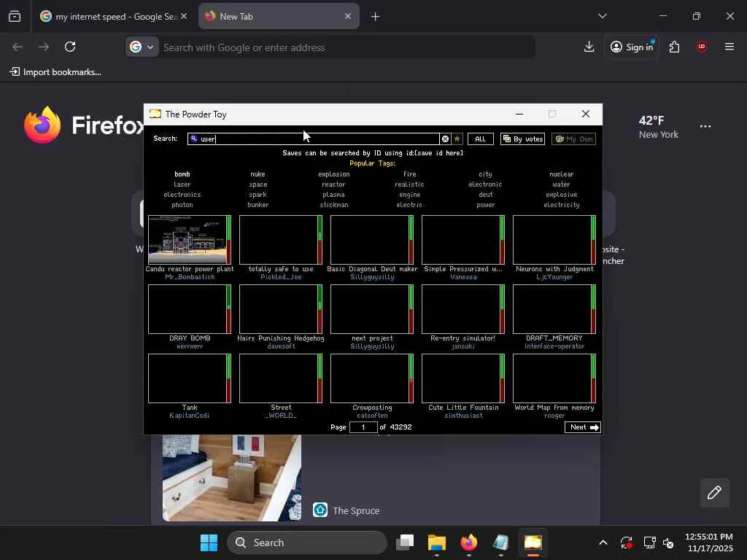Open Firefox from the taskbar
This screenshot has height=560, width=747.
(x=469, y=542)
